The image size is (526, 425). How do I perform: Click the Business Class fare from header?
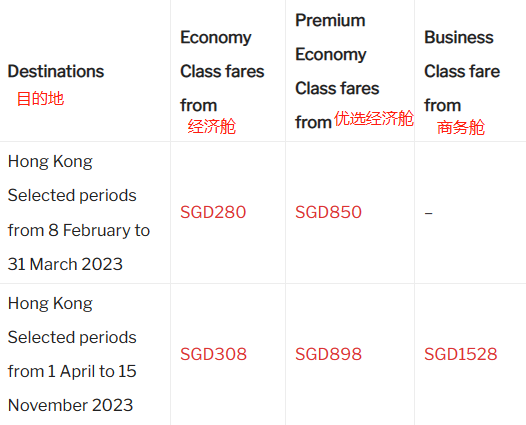click(x=462, y=71)
